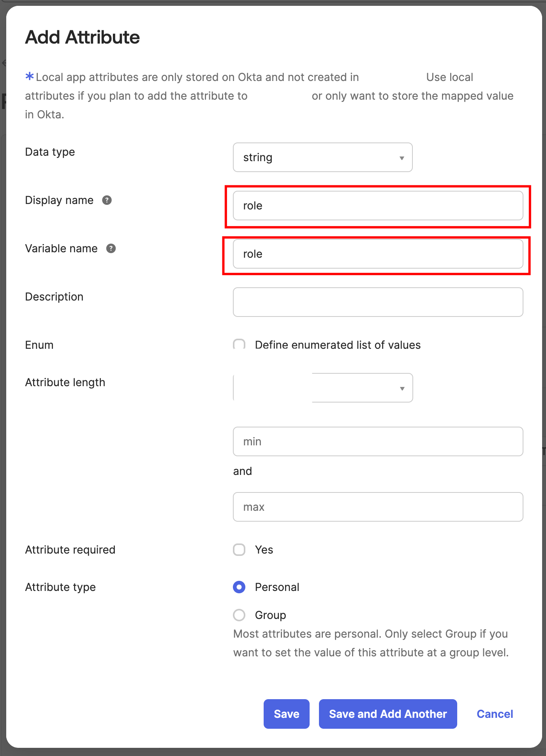546x756 pixels.
Task: Click the min attribute length field
Action: pos(378,441)
